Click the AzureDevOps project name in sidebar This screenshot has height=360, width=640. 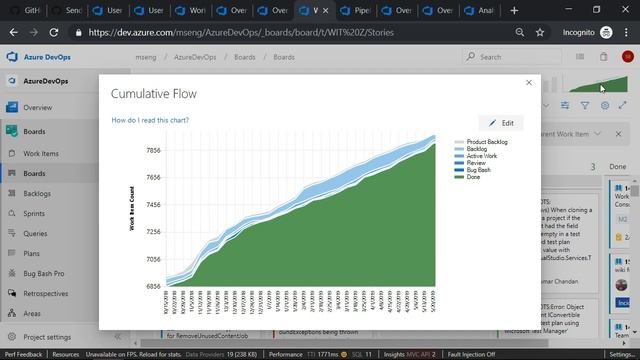click(46, 81)
